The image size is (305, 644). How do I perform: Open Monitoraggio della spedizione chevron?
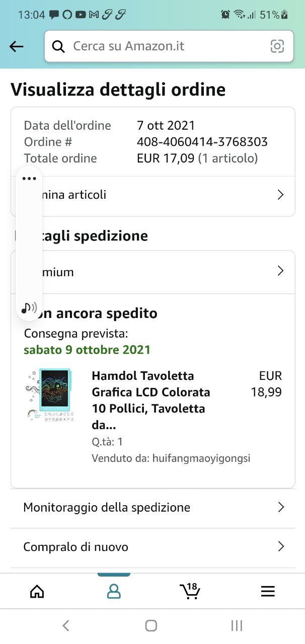[x=281, y=507]
